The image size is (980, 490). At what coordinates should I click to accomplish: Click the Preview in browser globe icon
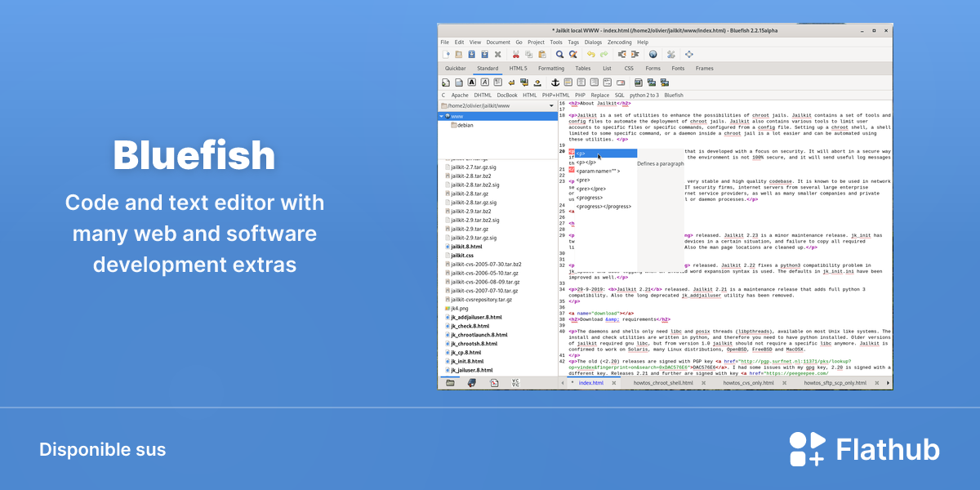tap(653, 55)
